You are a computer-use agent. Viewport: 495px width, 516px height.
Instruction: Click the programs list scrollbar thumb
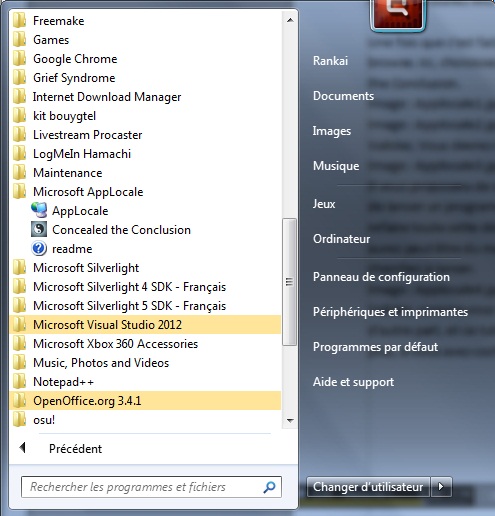coord(289,282)
